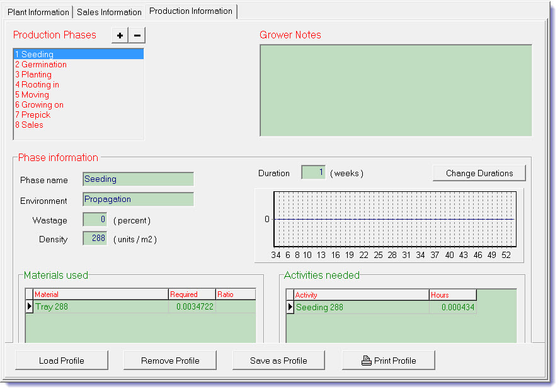The width and height of the screenshot is (560, 392).
Task: Click Save as Profile button
Action: click(278, 361)
